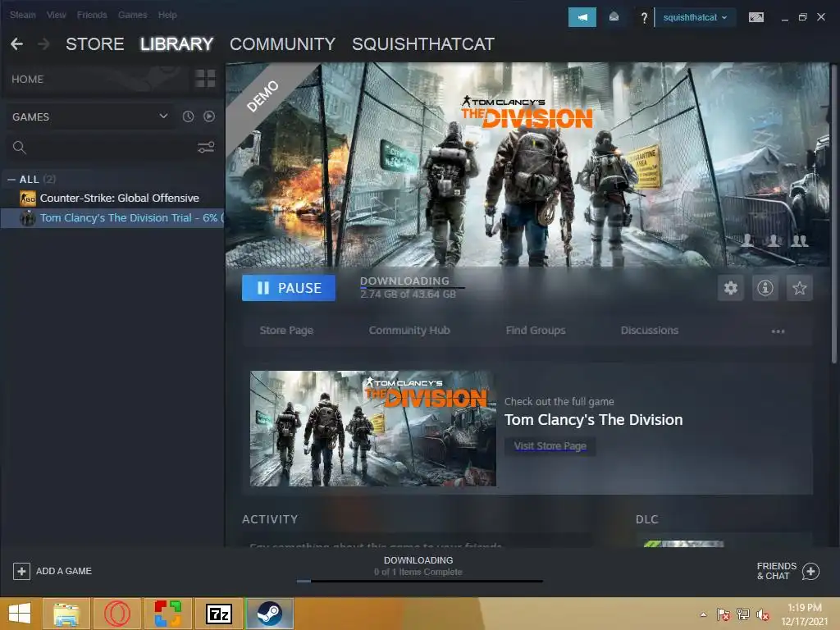Click the Visit Store Page button

550,446
